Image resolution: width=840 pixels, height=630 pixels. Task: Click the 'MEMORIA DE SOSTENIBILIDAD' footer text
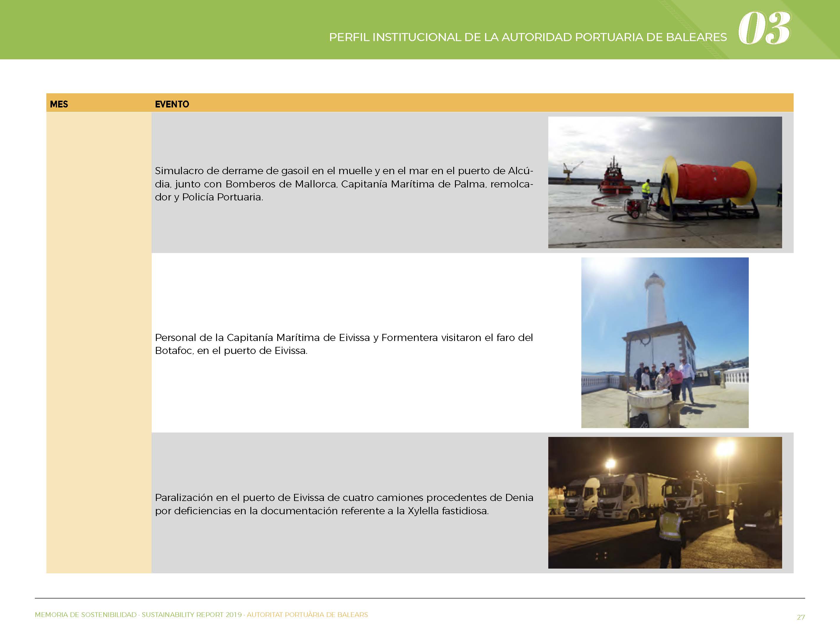pyautogui.click(x=85, y=614)
